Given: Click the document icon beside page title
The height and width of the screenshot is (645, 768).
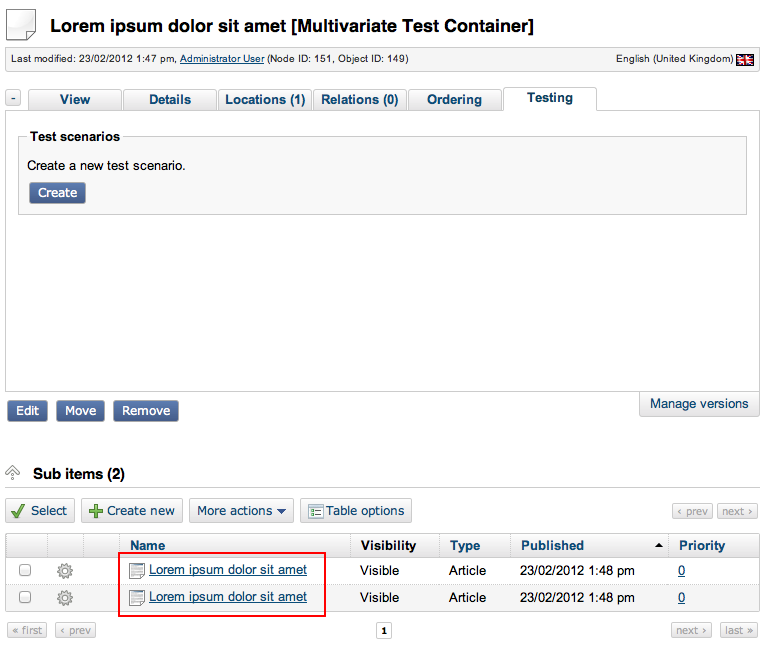Looking at the screenshot, I should pyautogui.click(x=21, y=26).
